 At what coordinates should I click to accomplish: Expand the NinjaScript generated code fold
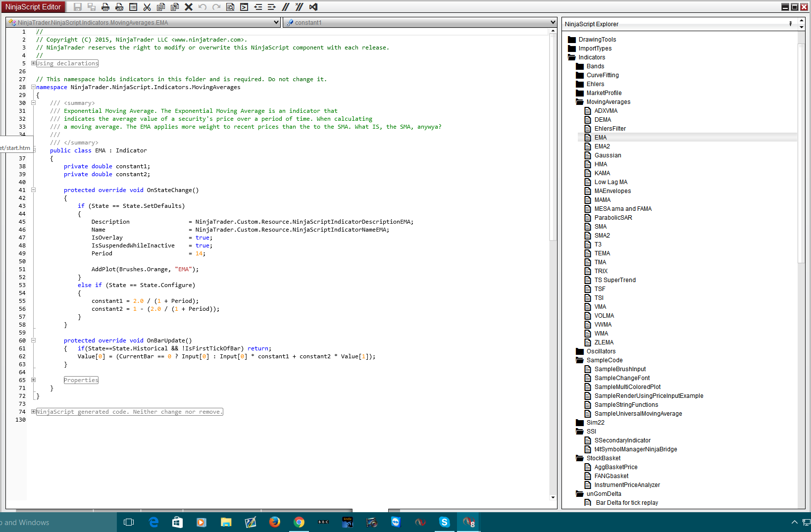click(x=33, y=412)
